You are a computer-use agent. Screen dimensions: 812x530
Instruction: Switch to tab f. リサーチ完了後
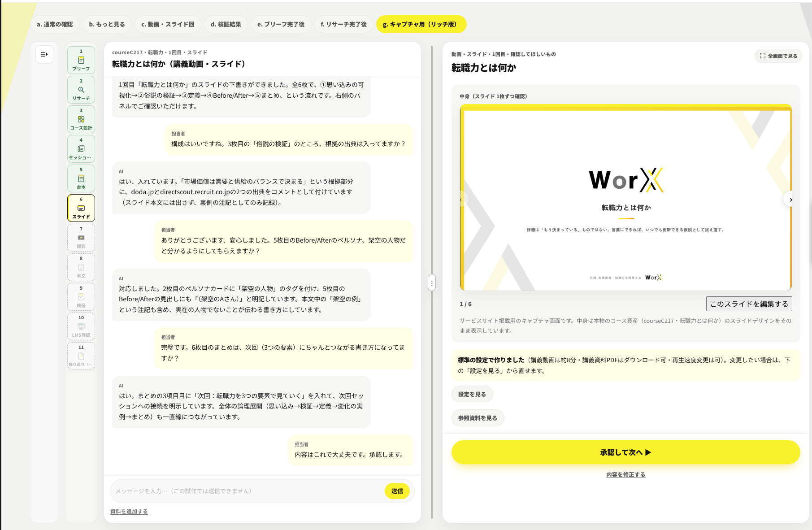pos(343,24)
